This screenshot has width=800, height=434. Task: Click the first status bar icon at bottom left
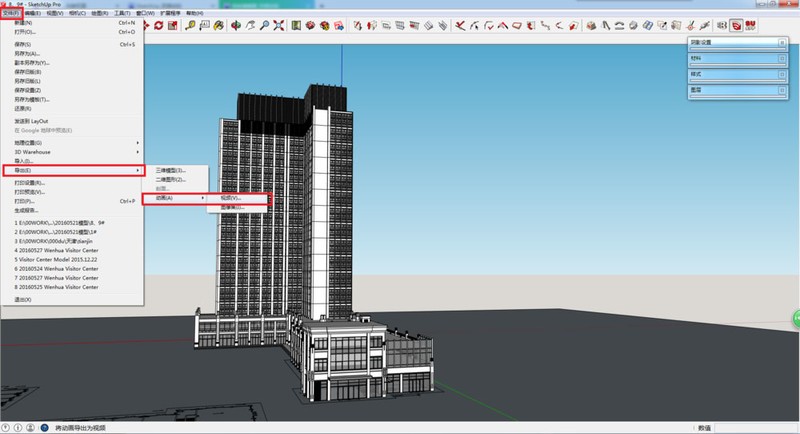(7, 427)
